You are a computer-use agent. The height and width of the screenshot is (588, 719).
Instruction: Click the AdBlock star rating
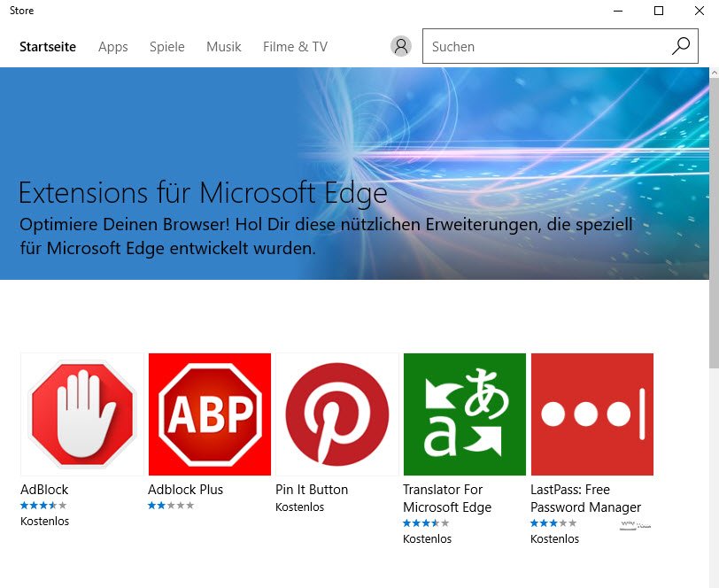[x=43, y=506]
